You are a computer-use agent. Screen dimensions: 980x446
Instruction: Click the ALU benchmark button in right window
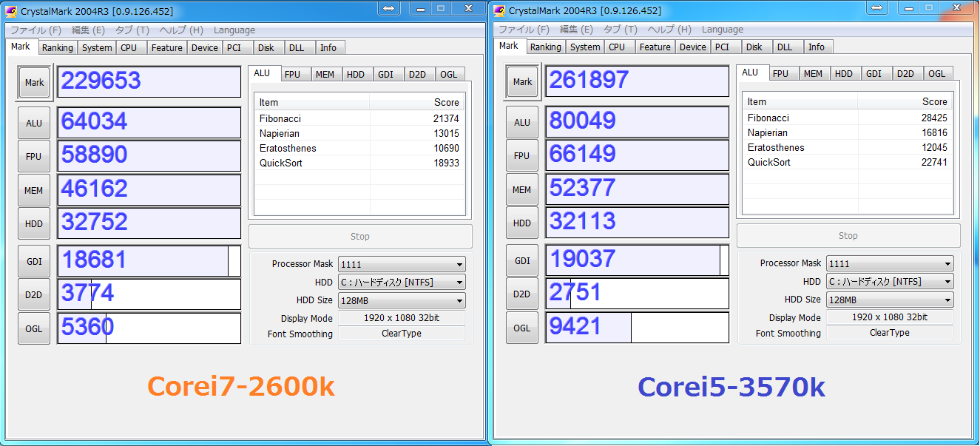(x=522, y=123)
